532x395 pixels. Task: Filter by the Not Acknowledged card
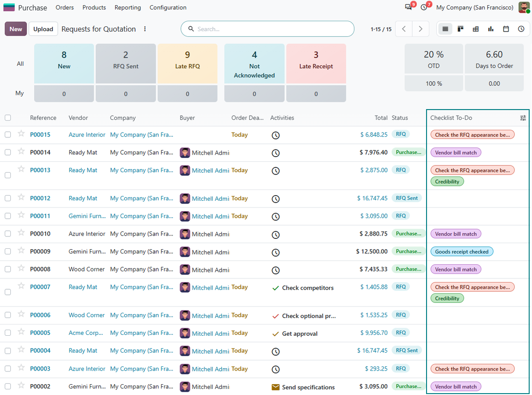point(254,63)
